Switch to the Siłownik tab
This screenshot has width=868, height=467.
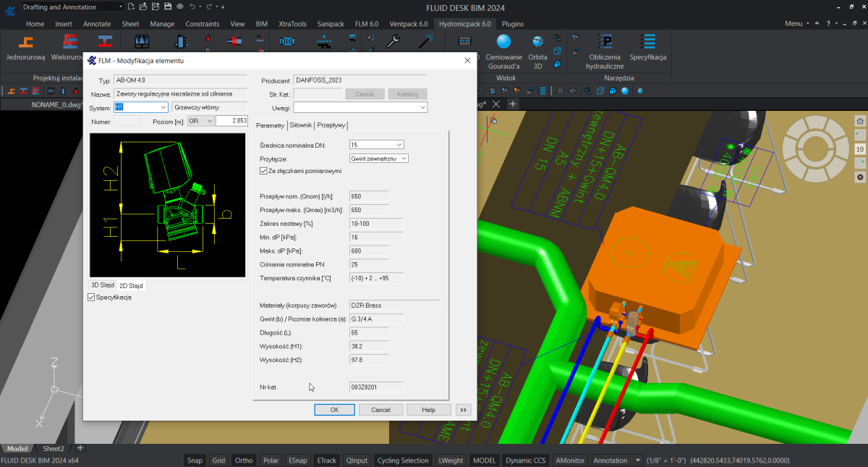click(301, 125)
